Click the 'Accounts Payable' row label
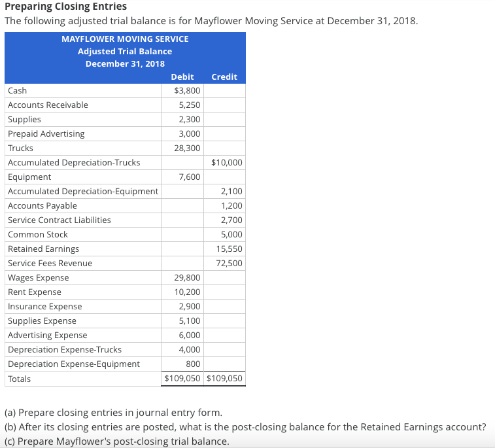 coord(43,206)
